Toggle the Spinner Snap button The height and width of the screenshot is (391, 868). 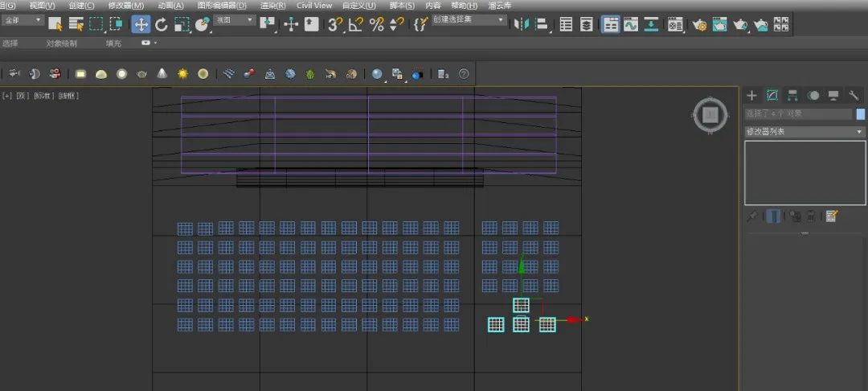coord(396,24)
